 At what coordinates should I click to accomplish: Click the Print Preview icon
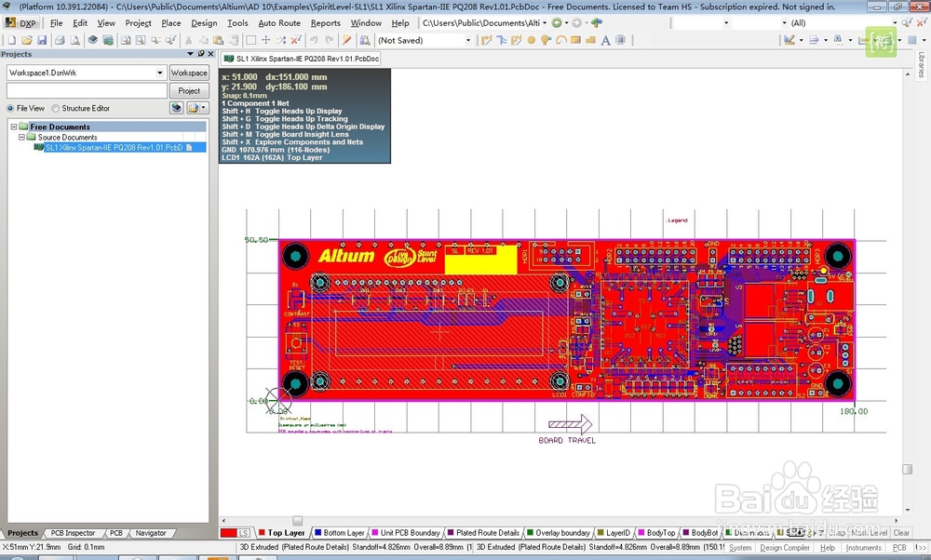[74, 40]
